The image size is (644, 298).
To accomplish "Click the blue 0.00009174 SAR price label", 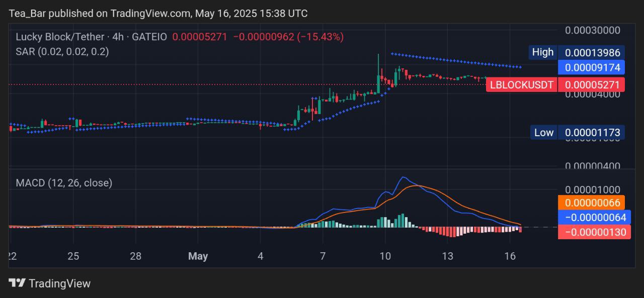I will tap(592, 67).
